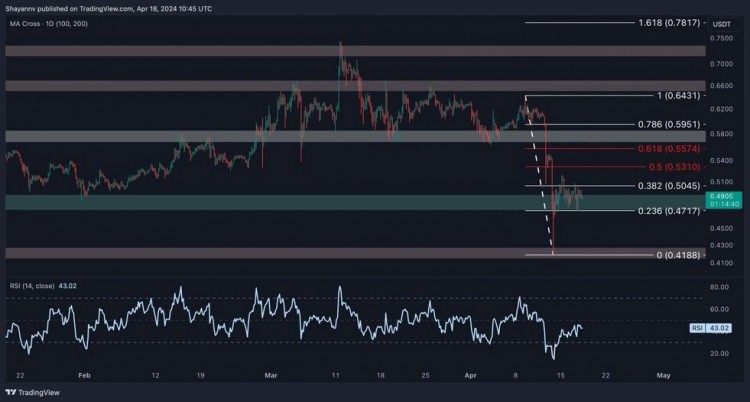The image size is (750, 402).
Task: Click the 80.00 RSI axis label
Action: 719,287
